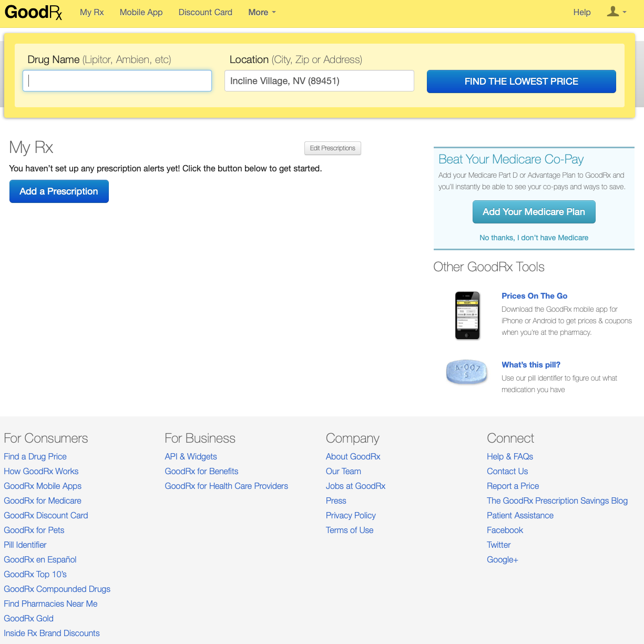
Task: Open the Facebook footer link
Action: click(x=505, y=530)
